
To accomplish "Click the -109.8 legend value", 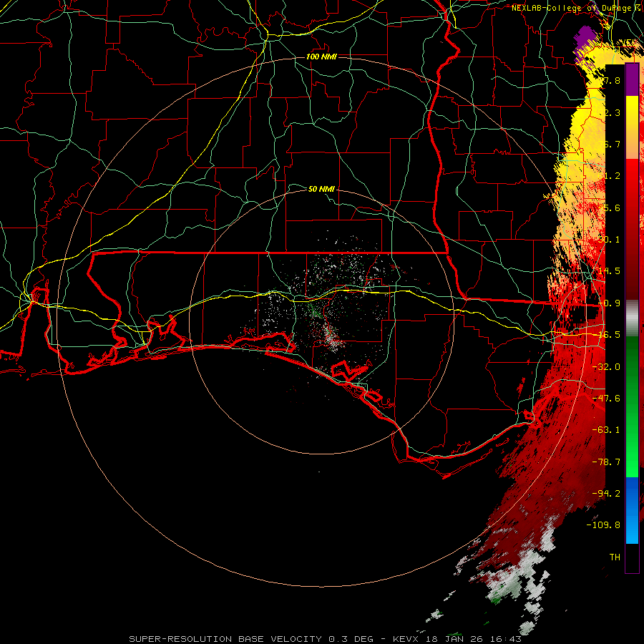I will pyautogui.click(x=603, y=525).
